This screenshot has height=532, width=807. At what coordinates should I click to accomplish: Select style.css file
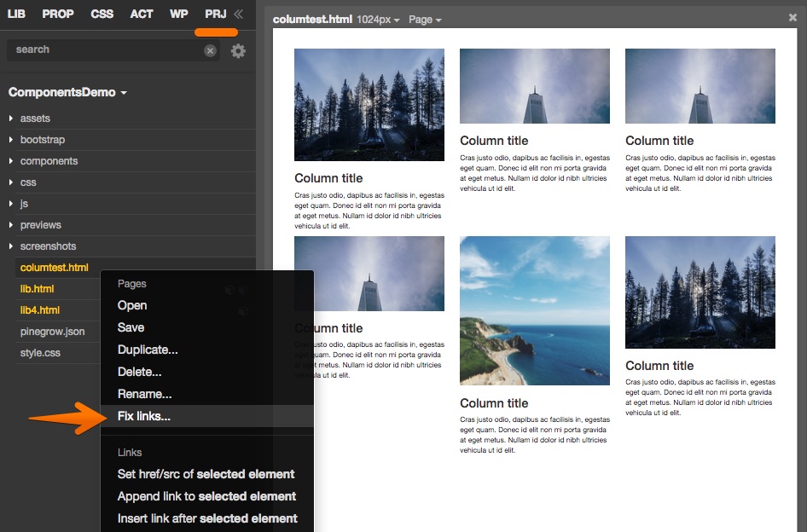tap(40, 353)
